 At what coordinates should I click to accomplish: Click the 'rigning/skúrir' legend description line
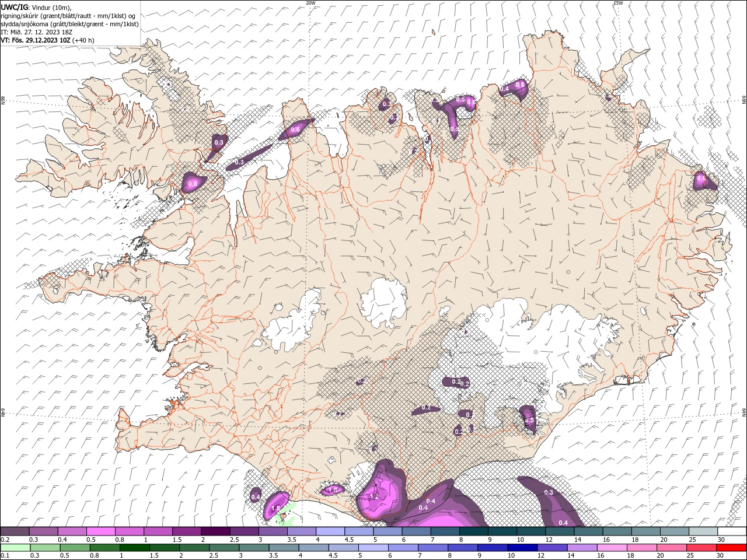tap(68, 16)
